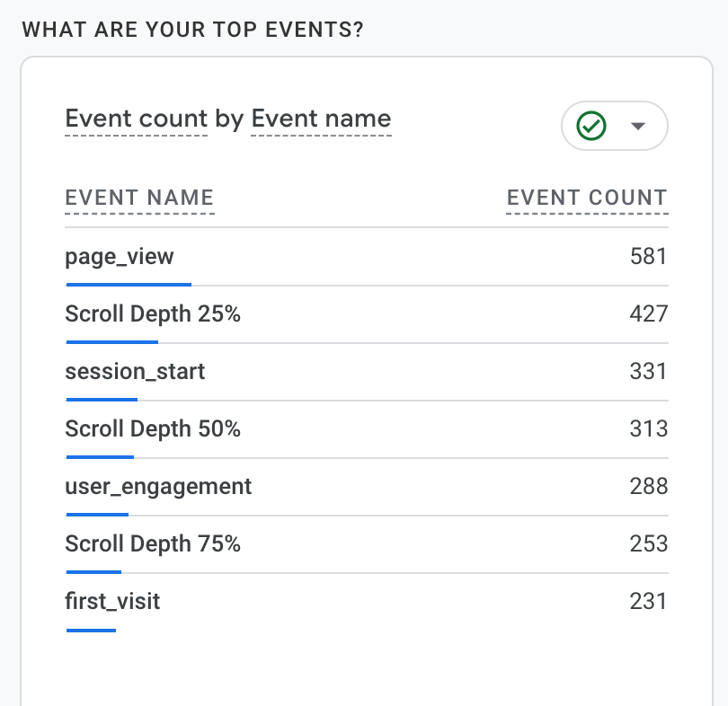Click the 288 user_engagement count
The height and width of the screenshot is (706, 728).
click(x=648, y=487)
